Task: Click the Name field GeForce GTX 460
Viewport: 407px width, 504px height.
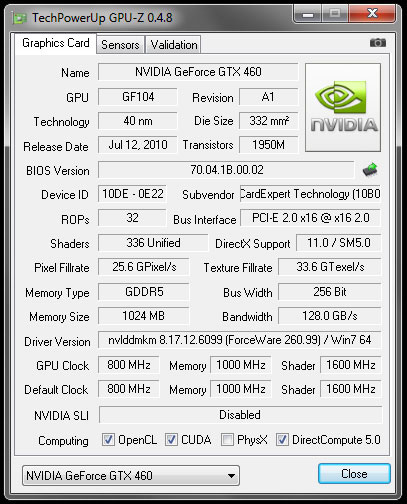Action: pyautogui.click(x=198, y=72)
